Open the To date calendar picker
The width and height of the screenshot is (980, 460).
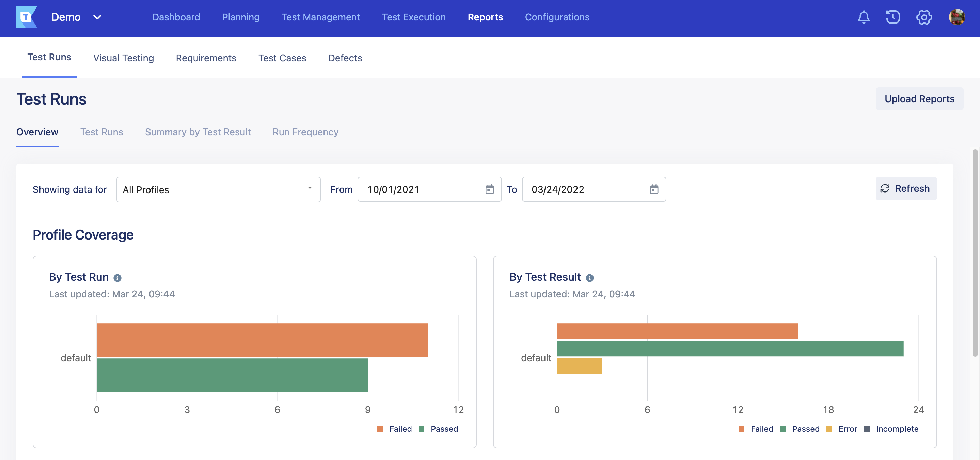[654, 189]
